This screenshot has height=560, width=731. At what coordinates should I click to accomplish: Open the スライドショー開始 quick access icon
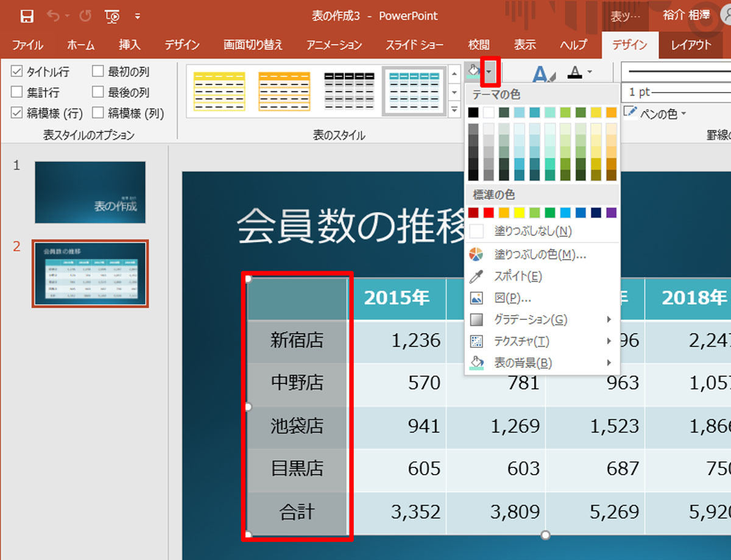(111, 16)
